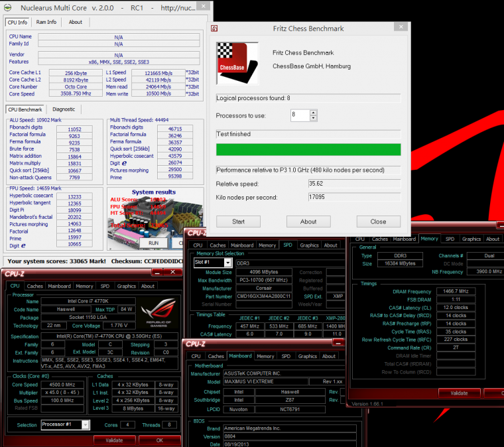Select Graphics tab in CPU-Z Memory window

[472, 239]
